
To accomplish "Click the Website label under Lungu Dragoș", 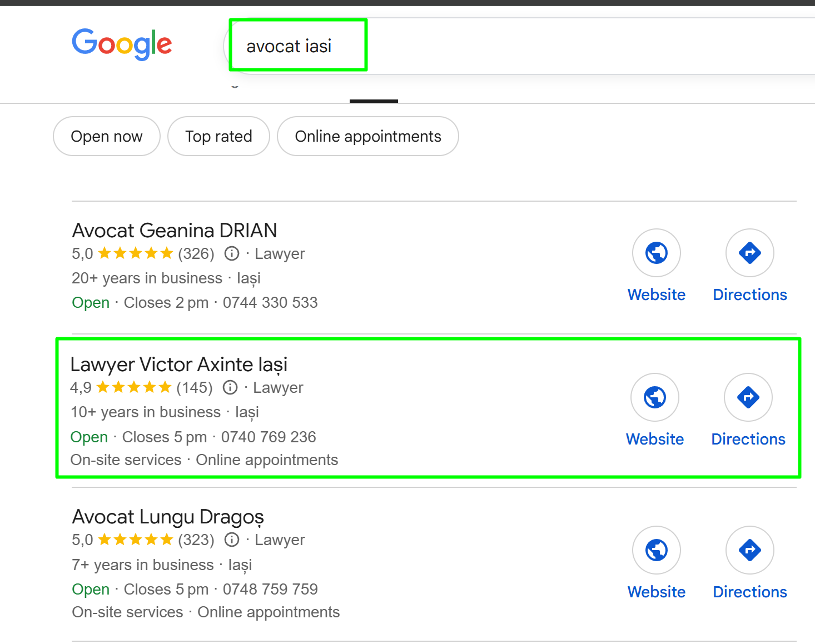I will click(x=657, y=592).
